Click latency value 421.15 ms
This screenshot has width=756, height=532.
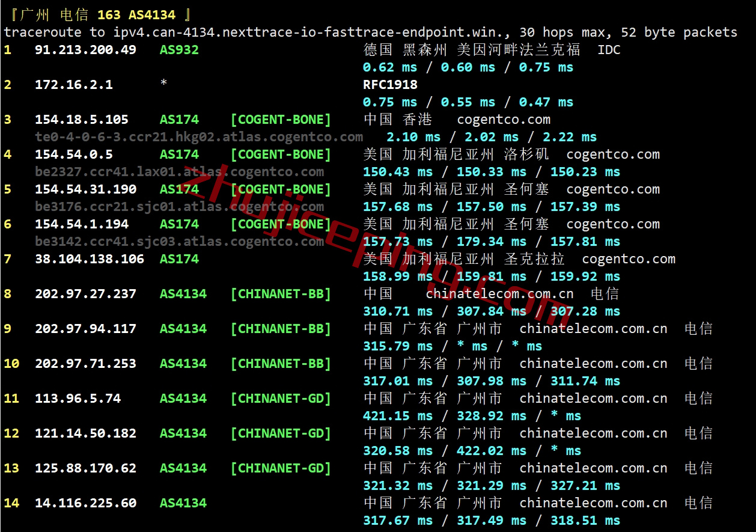(398, 416)
